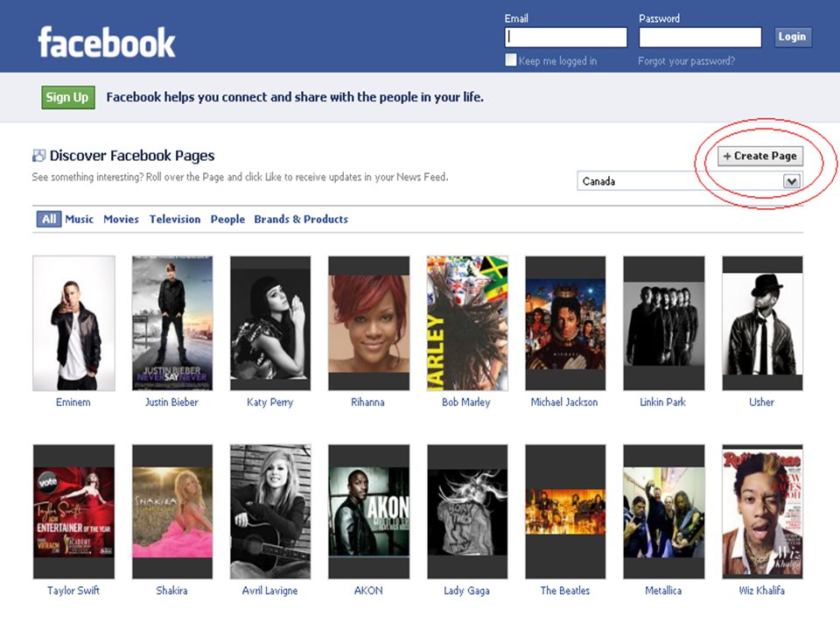Click the Lady Gaga name link

coord(466,591)
